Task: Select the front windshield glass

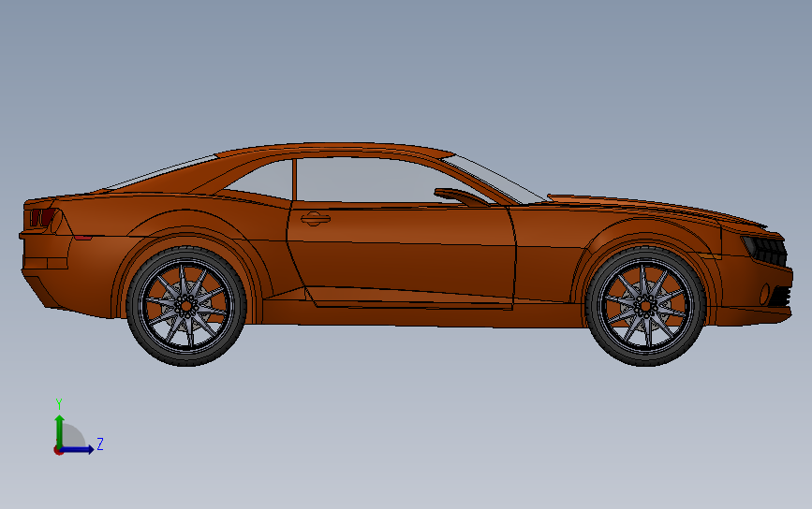Action: pos(495,179)
